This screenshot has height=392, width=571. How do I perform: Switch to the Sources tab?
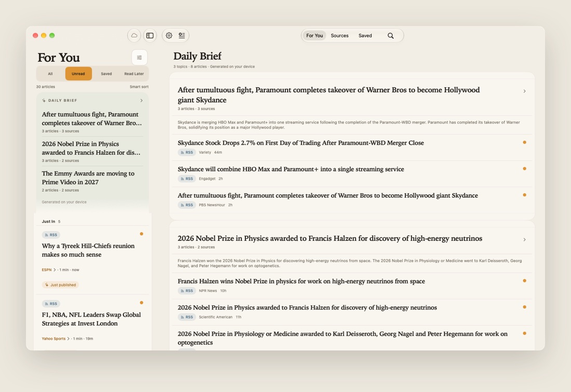pos(339,35)
